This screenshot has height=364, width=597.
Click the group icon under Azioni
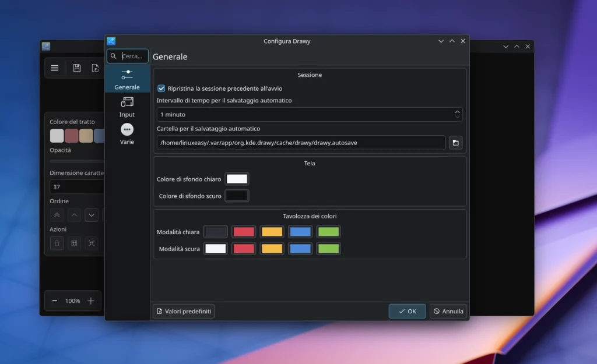74,243
